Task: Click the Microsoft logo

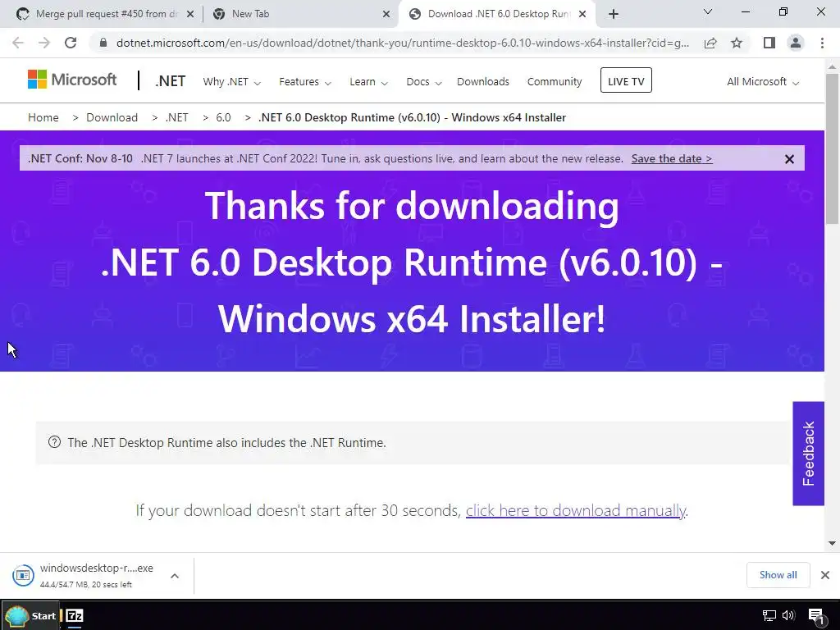Action: click(72, 80)
